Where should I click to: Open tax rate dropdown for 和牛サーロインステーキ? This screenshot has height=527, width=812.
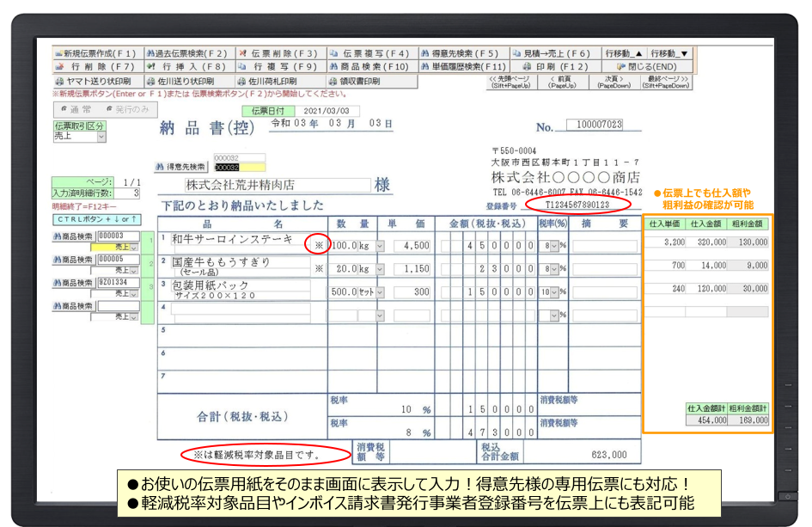tap(554, 246)
